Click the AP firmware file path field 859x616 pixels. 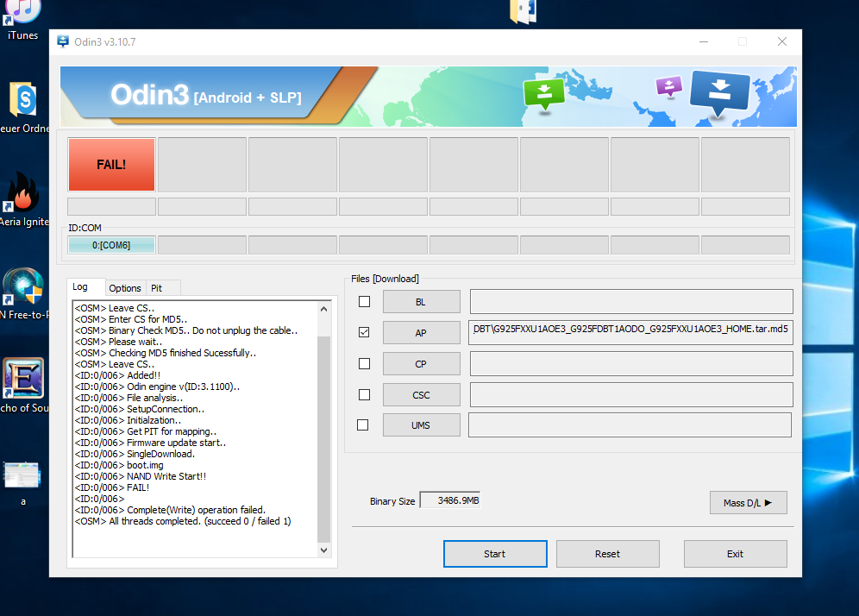click(631, 332)
